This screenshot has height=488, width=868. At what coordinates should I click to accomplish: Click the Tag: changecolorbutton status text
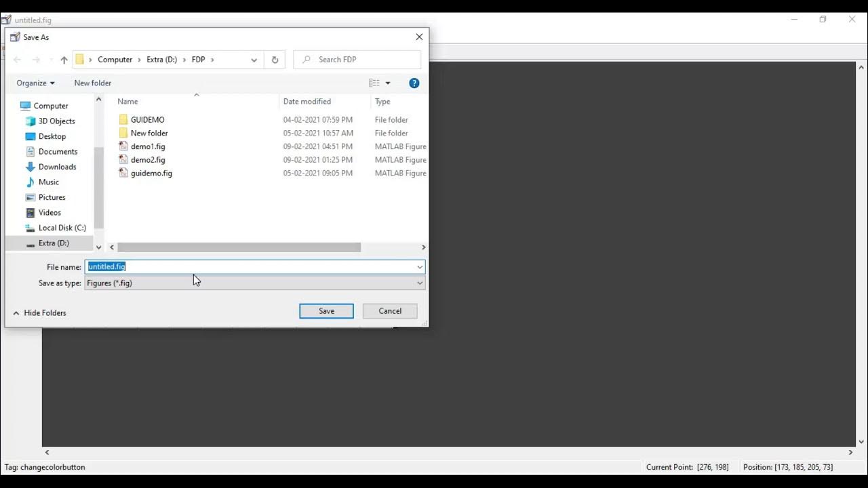coord(45,467)
